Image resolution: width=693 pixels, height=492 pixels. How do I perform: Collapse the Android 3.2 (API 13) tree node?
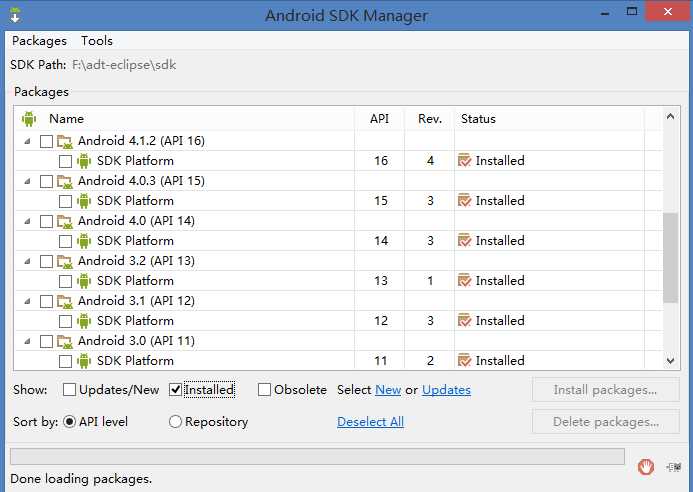[x=27, y=261]
